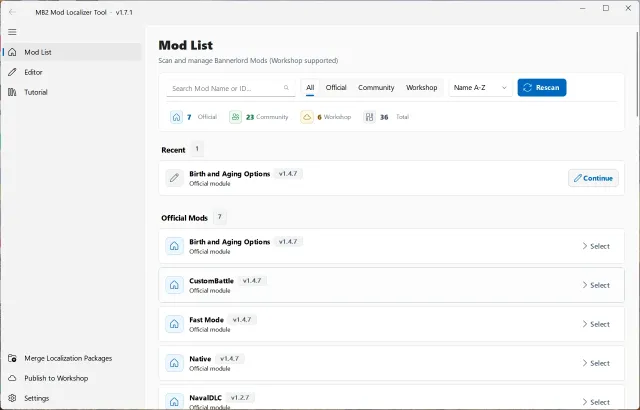This screenshot has width=640, height=410.
Task: Click the Birth and Aging Options house icon
Action: click(174, 246)
